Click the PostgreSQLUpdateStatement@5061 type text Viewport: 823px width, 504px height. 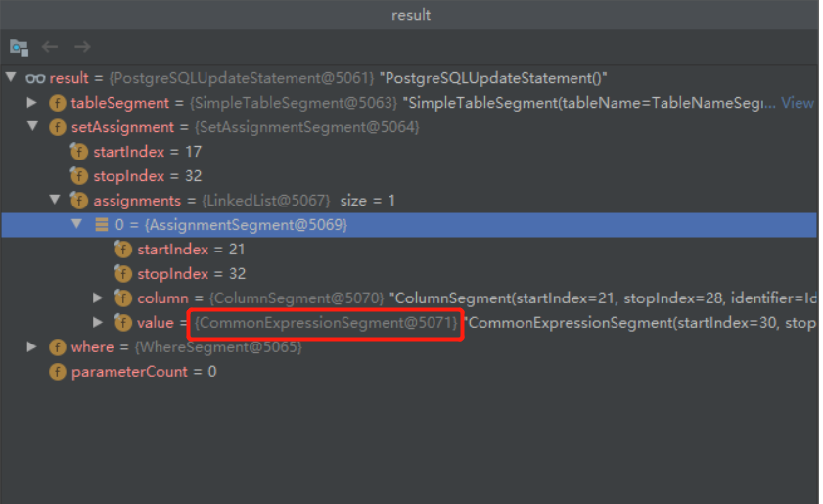242,78
